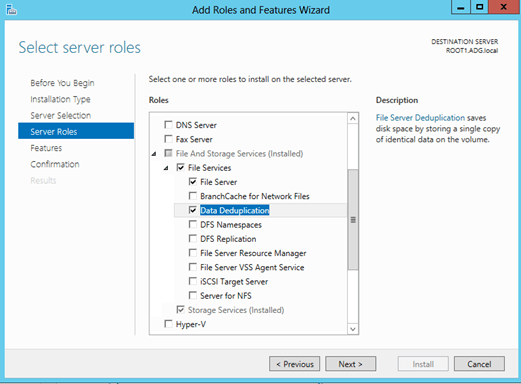521x384 pixels.
Task: Go to the Before You Begin step
Action: click(x=62, y=83)
